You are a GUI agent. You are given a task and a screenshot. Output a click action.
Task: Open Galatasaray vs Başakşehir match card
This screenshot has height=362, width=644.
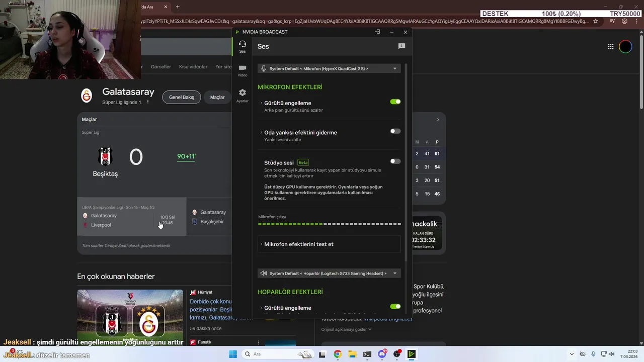[209, 217]
